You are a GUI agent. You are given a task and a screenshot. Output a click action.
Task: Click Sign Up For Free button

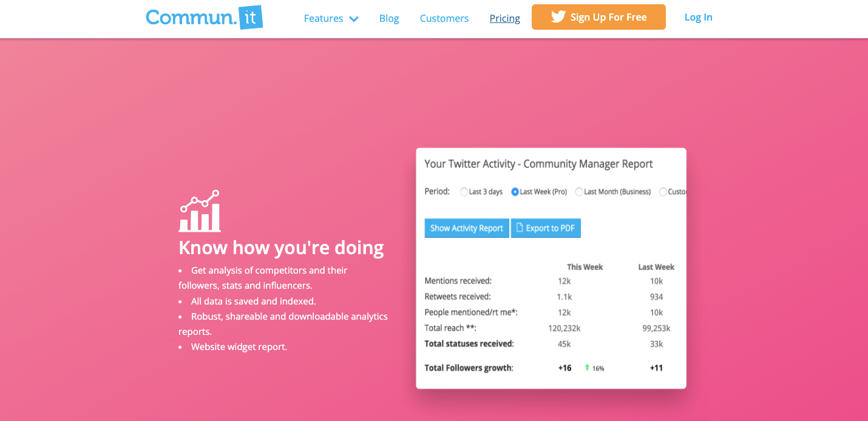coord(598,17)
